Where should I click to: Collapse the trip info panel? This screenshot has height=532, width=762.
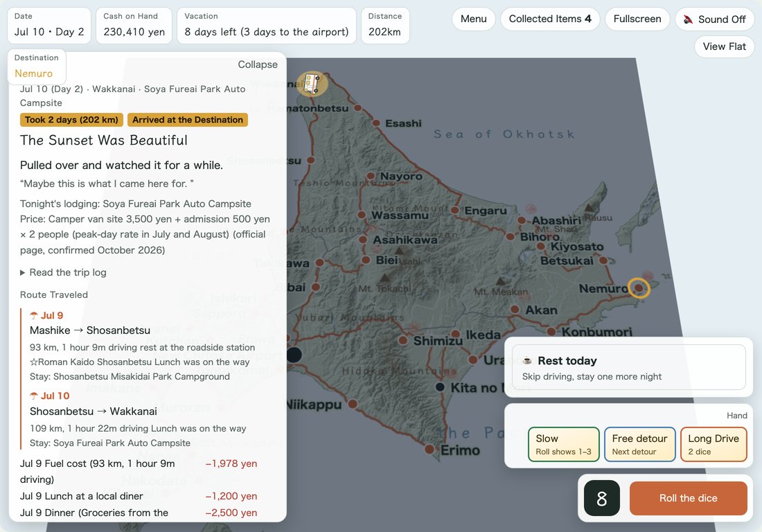[x=258, y=64]
